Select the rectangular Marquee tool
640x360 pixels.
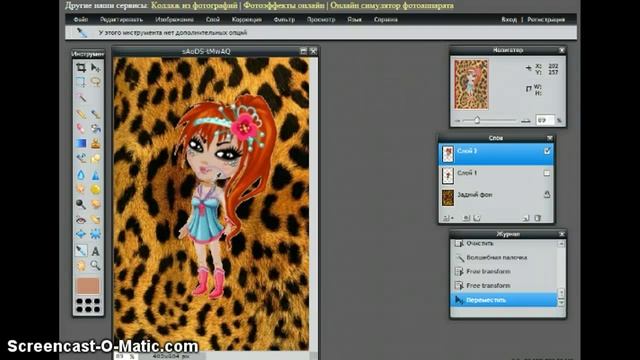pos(81,82)
